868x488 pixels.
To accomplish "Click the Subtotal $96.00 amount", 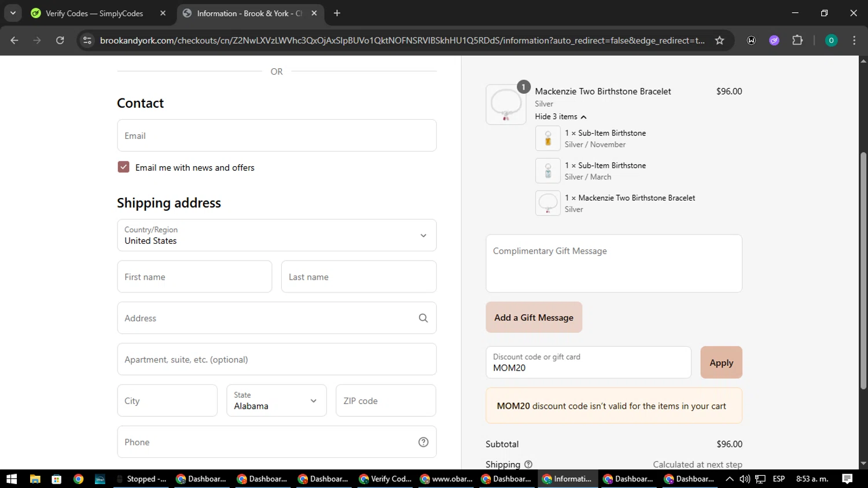I will [729, 444].
